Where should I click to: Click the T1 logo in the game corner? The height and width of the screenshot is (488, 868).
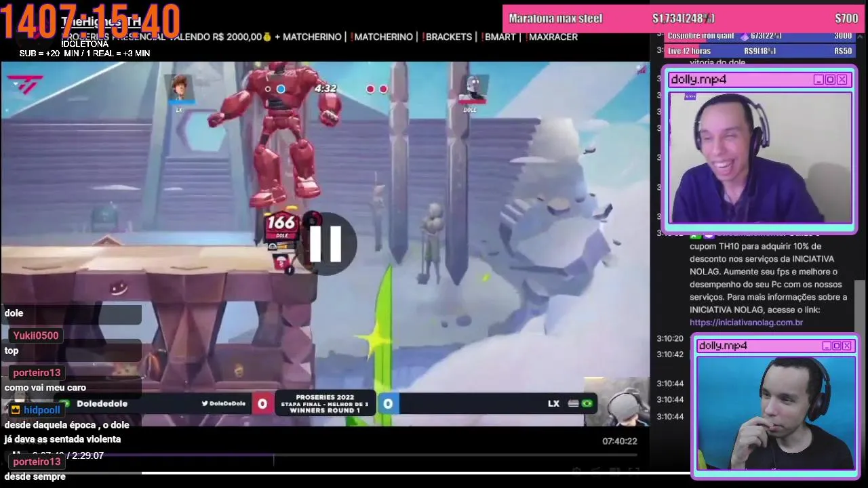click(x=25, y=85)
